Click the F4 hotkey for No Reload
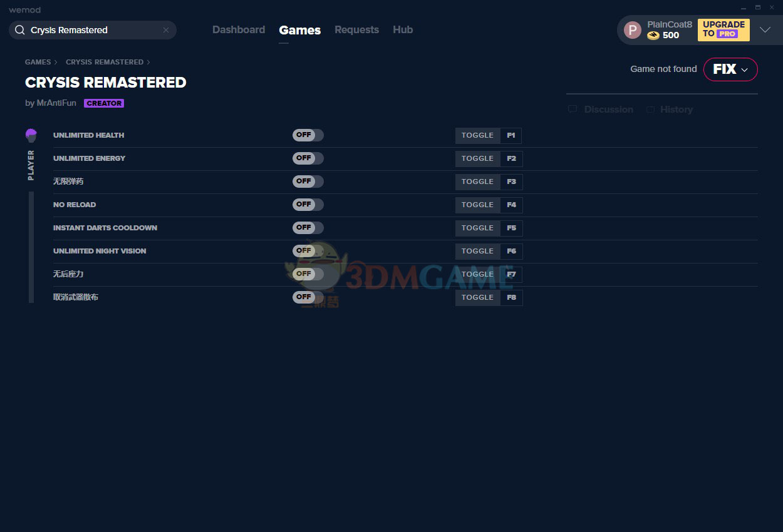This screenshot has width=783, height=532. click(511, 205)
